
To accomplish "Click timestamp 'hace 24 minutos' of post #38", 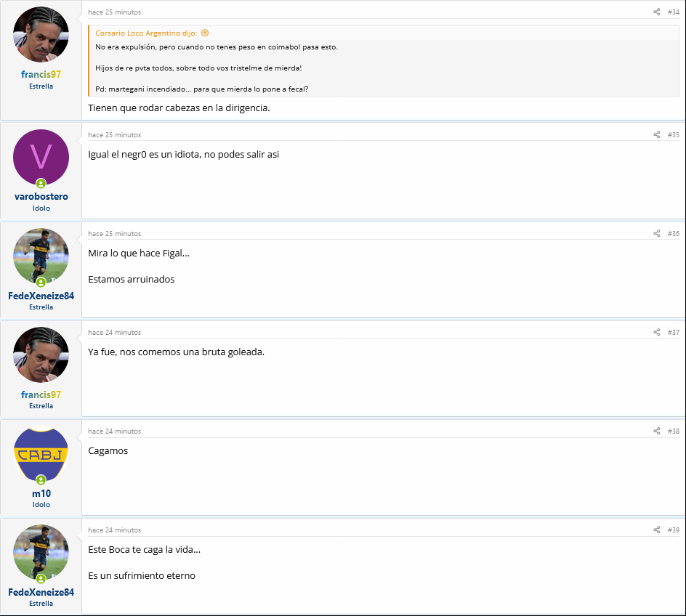I will [x=115, y=431].
